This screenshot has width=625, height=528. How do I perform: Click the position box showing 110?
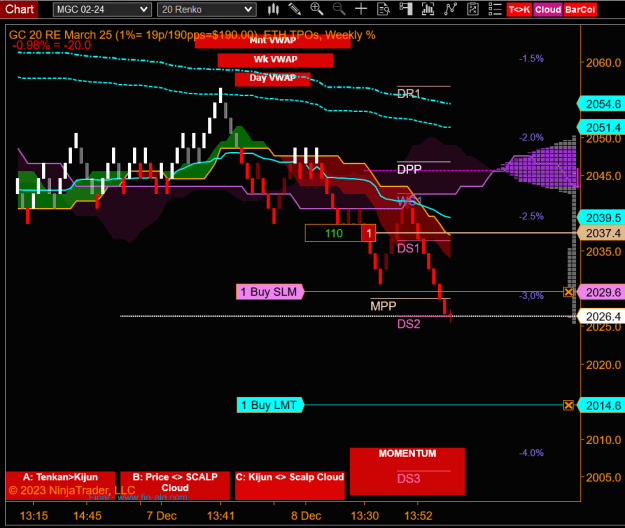click(x=334, y=233)
